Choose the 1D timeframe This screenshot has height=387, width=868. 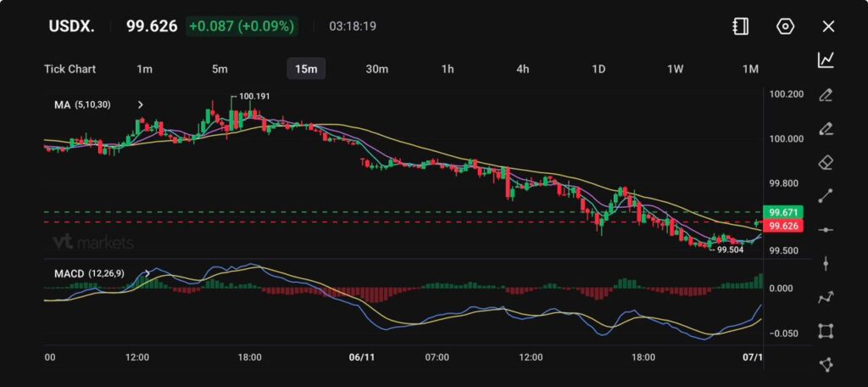pos(598,69)
